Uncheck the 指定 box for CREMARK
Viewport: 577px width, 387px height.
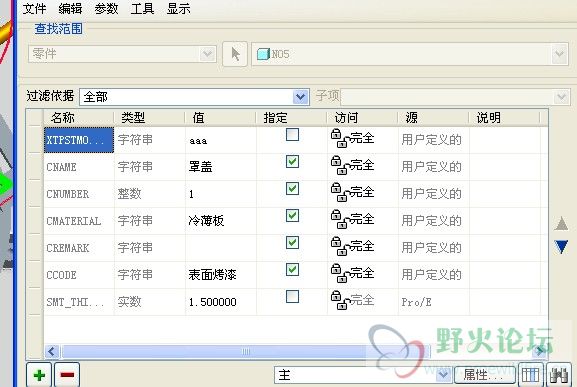tap(292, 242)
